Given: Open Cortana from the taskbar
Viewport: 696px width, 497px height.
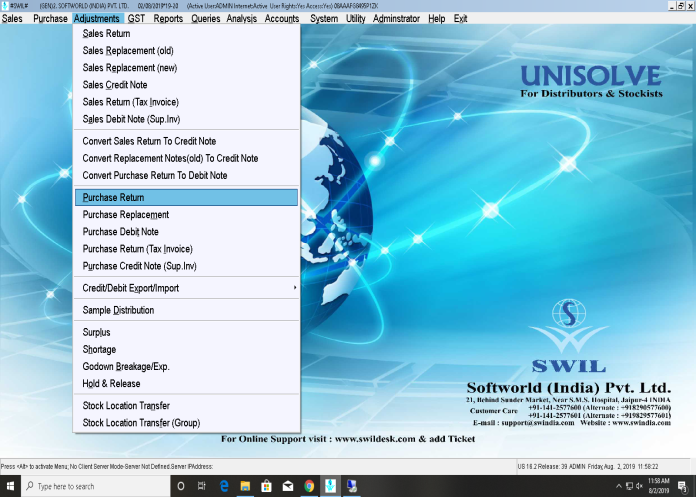Looking at the screenshot, I should pos(181,486).
